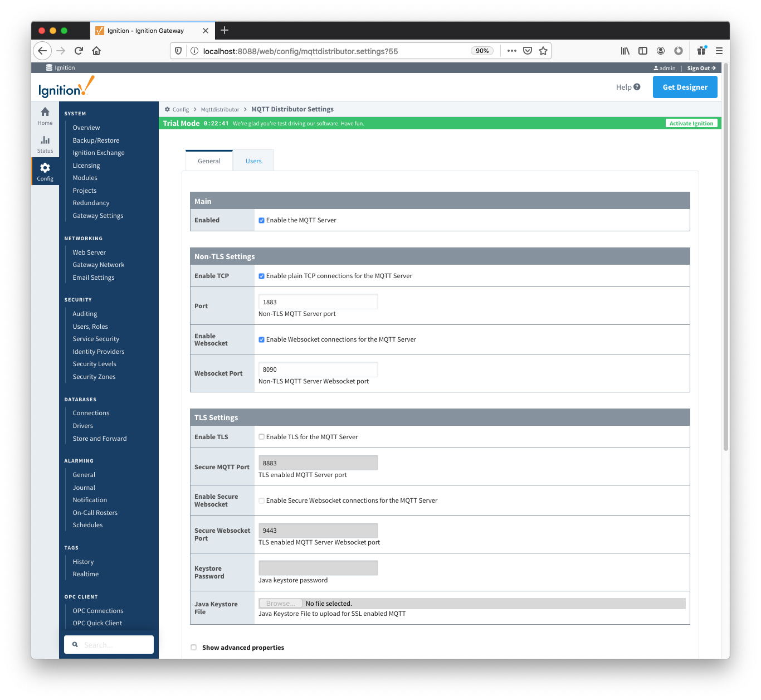Open the Status section icon

tap(45, 140)
